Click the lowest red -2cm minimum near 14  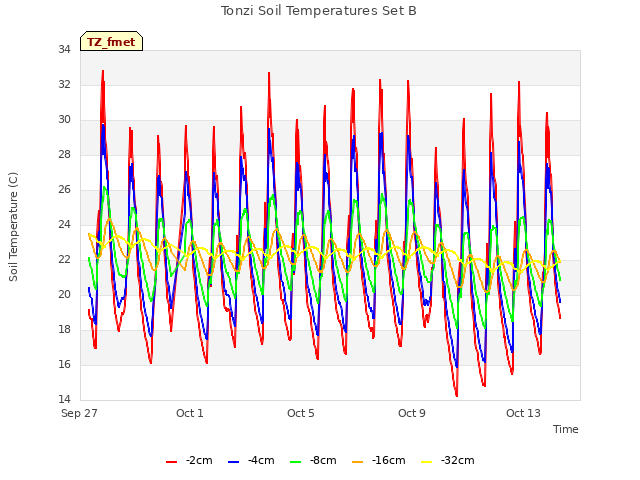click(457, 395)
